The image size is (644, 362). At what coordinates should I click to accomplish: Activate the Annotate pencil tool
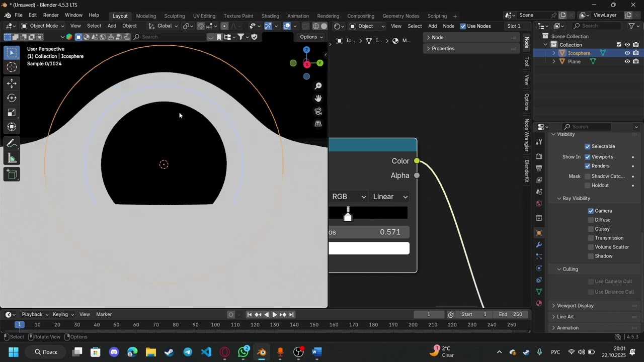coord(12,144)
